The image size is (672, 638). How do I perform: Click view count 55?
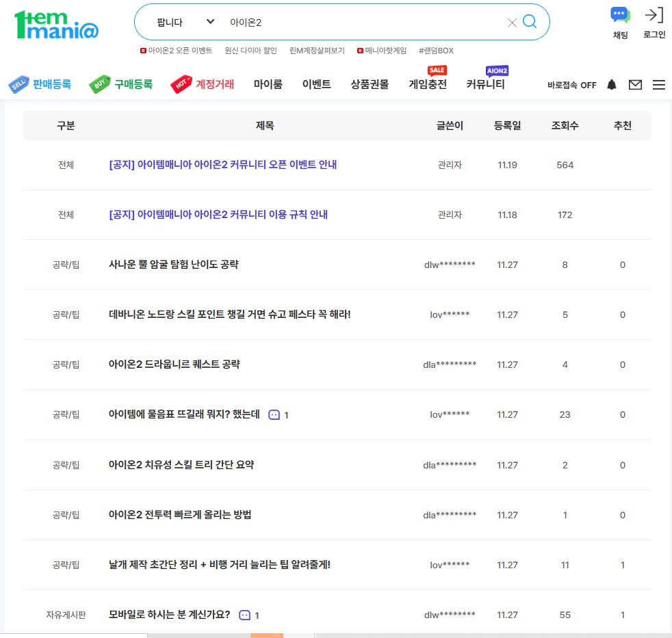click(x=565, y=615)
